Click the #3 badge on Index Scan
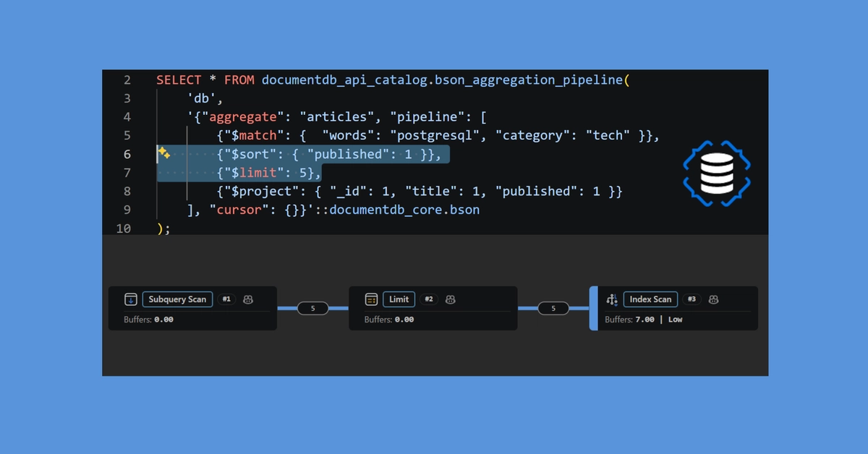Screen dimensions: 868x454 (x=692, y=299)
